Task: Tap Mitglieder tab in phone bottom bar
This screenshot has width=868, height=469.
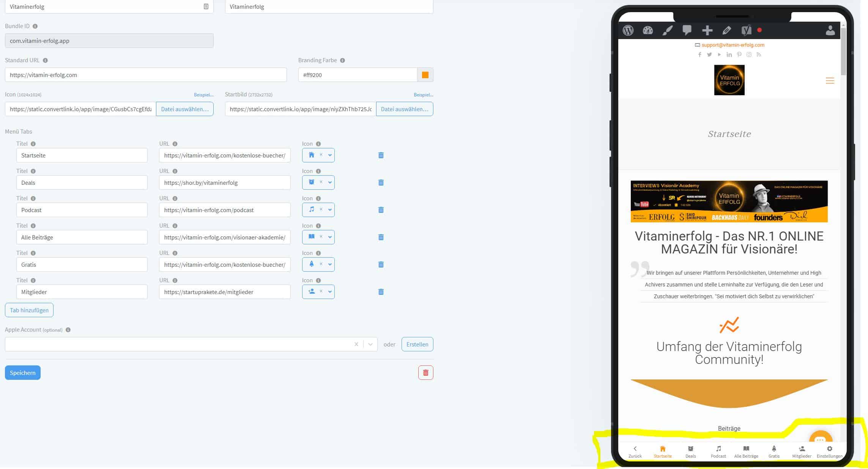Action: click(802, 452)
